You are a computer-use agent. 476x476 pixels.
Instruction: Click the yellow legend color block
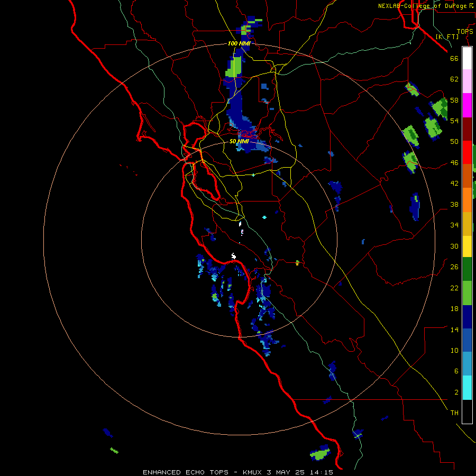pos(467,246)
